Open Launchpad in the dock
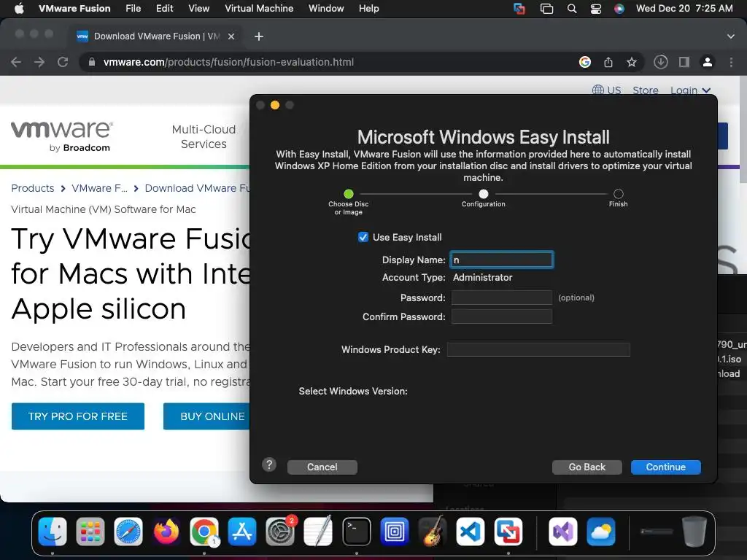Viewport: 747px width, 560px height. click(x=90, y=532)
